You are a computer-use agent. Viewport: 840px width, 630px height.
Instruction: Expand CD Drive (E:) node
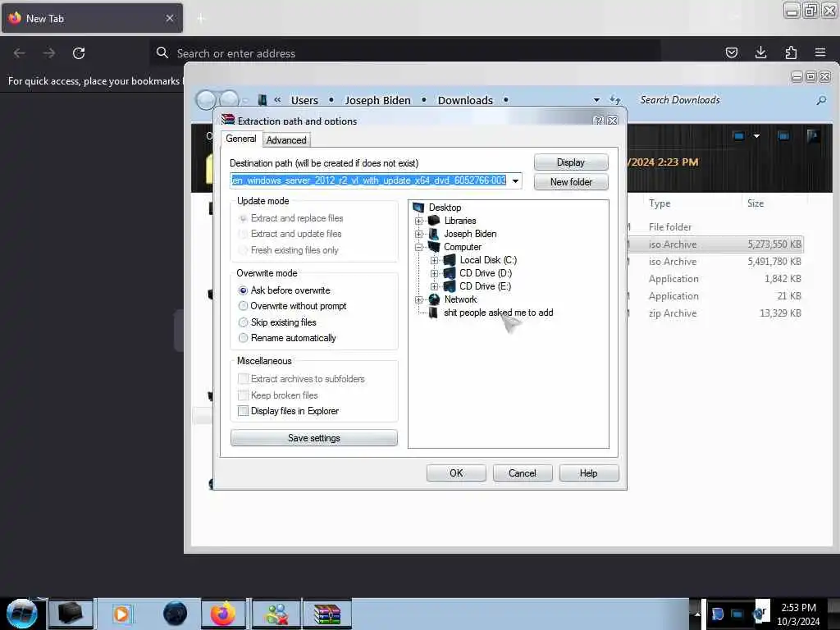(x=435, y=286)
